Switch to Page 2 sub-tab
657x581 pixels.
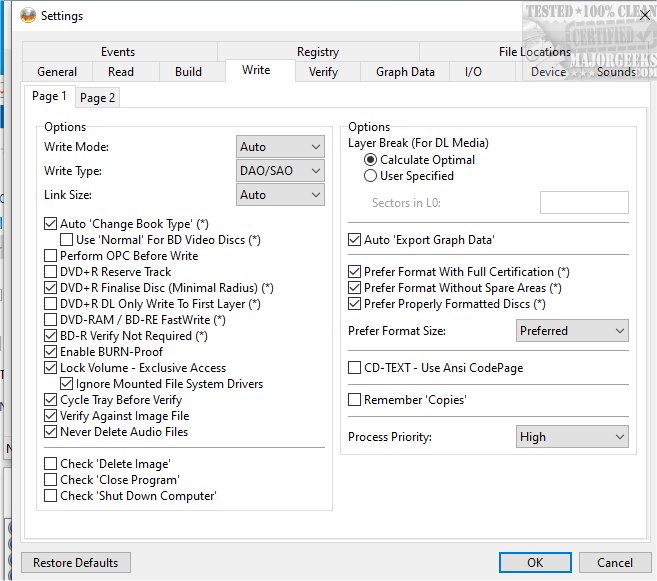coord(98,98)
